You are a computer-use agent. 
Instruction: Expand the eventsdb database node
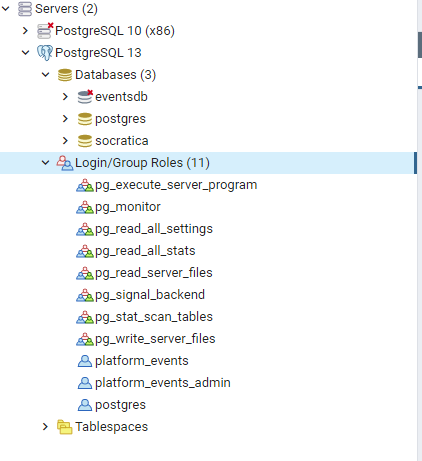[x=65, y=97]
